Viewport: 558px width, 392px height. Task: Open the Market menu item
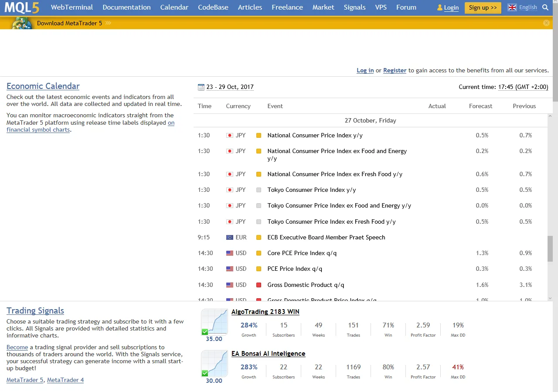[323, 7]
